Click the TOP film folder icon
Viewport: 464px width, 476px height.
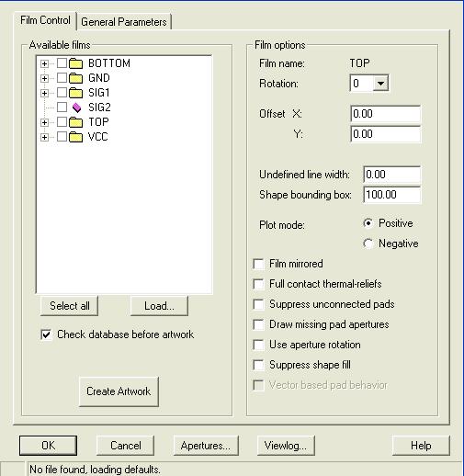[x=75, y=122]
